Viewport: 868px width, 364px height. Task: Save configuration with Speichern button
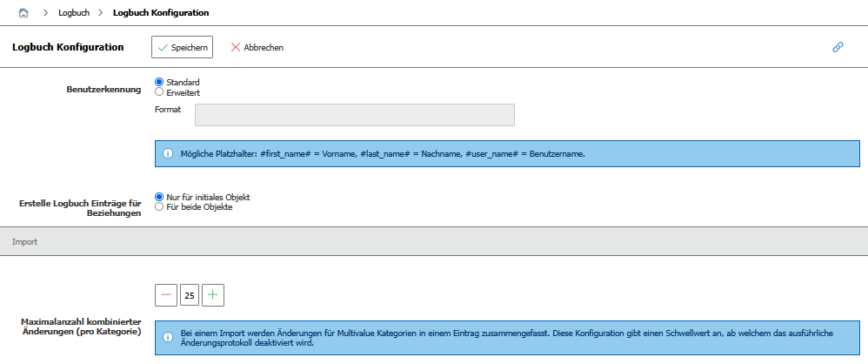pos(182,47)
